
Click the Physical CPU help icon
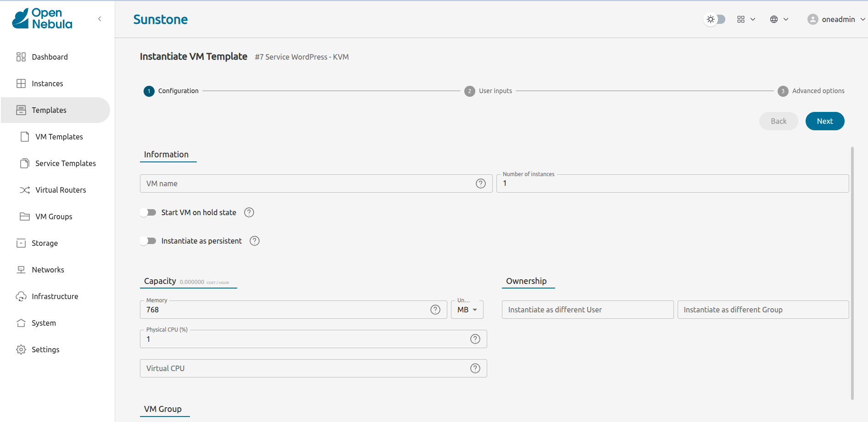click(x=475, y=339)
